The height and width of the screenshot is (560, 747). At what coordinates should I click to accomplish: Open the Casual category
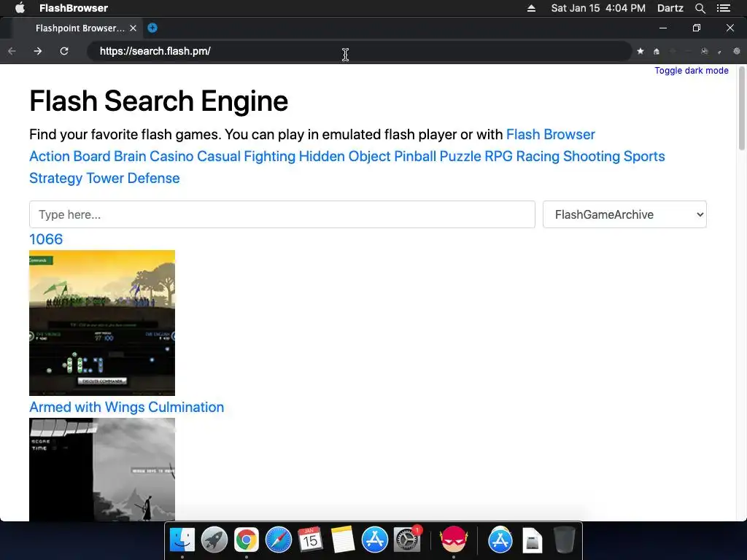(x=219, y=156)
